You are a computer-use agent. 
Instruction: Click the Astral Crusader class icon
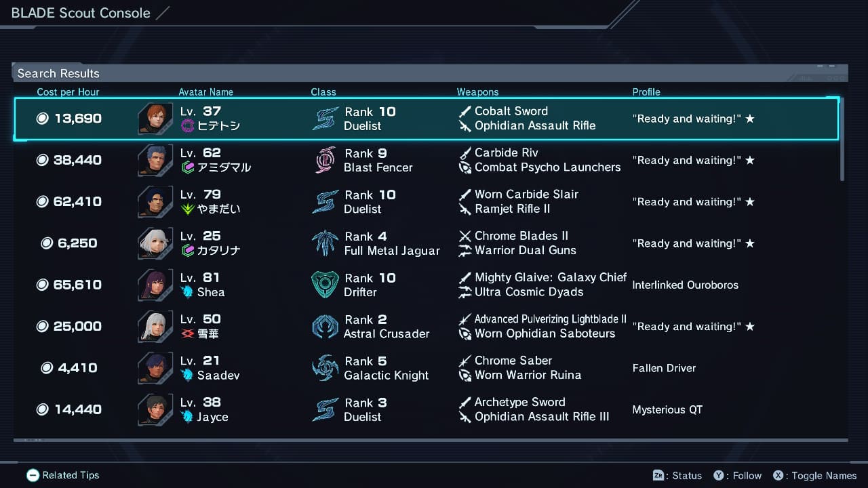coord(325,326)
